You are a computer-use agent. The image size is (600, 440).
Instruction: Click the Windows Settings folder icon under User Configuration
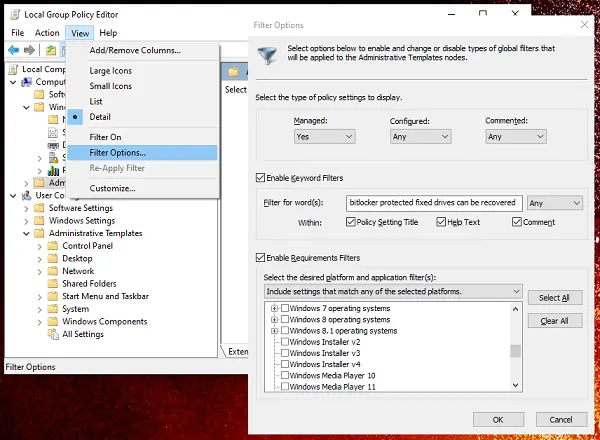pyautogui.click(x=39, y=220)
